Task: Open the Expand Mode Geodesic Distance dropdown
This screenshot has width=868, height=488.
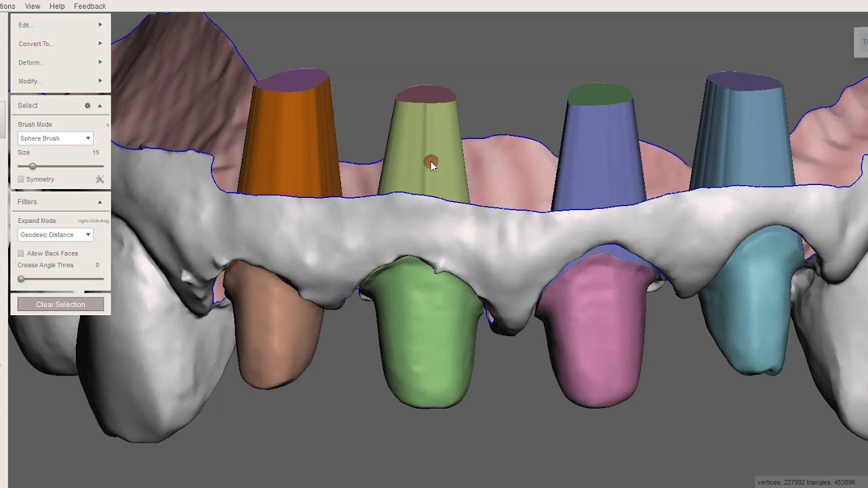Action: click(55, 235)
